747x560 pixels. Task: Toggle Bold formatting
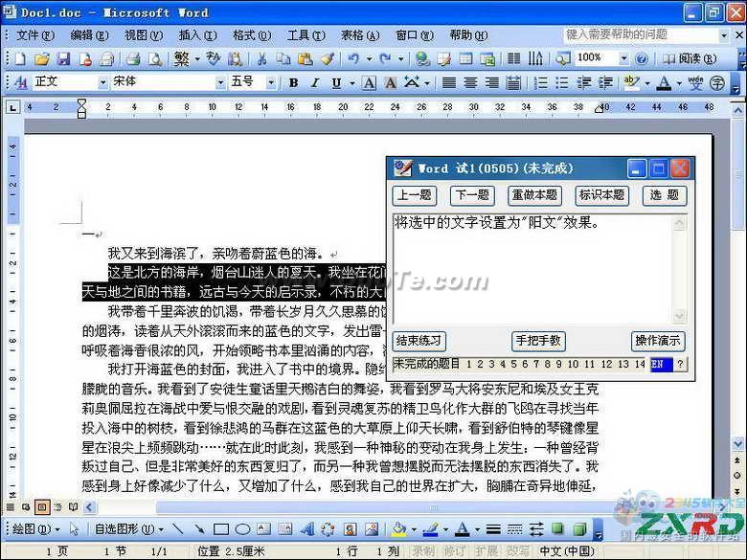pyautogui.click(x=293, y=83)
